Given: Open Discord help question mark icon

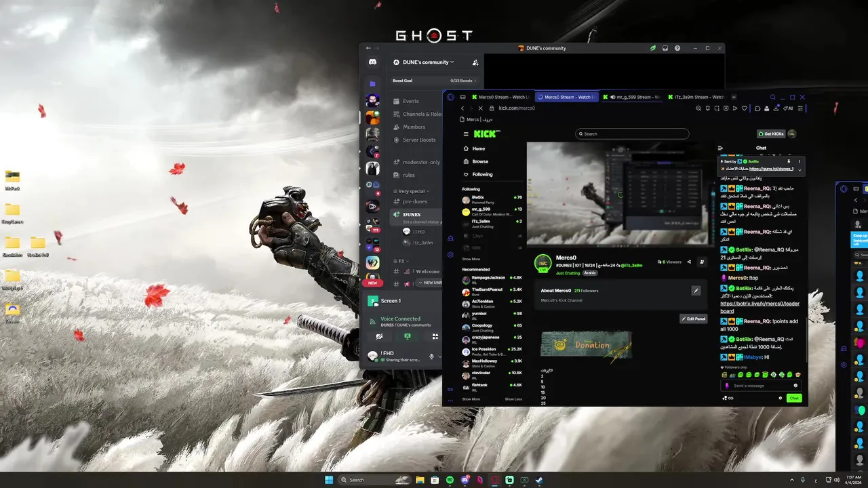Looking at the screenshot, I should tap(677, 48).
